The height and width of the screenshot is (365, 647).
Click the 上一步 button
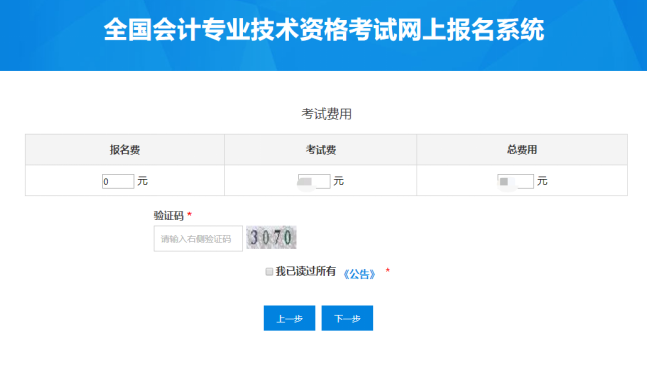(x=289, y=318)
